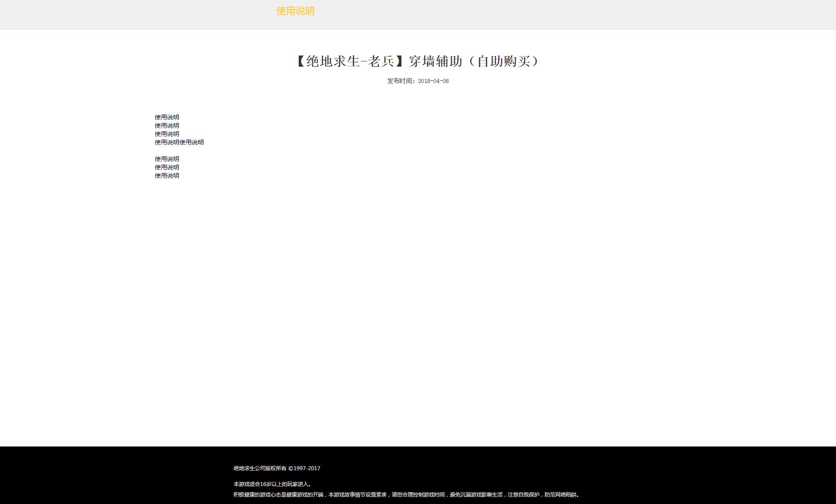836x504 pixels.
Task: Click footer notice 本游戏适合16岁以上的玩家进入
Action: [273, 484]
